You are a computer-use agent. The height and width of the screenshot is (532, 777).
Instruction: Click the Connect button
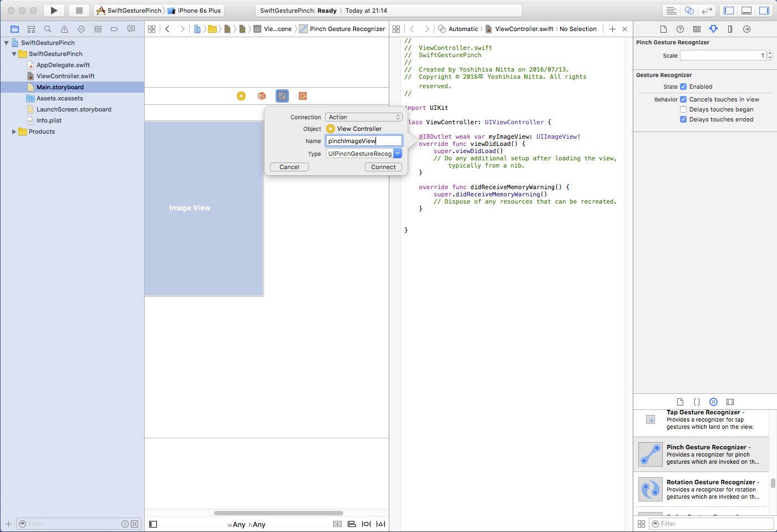point(383,167)
